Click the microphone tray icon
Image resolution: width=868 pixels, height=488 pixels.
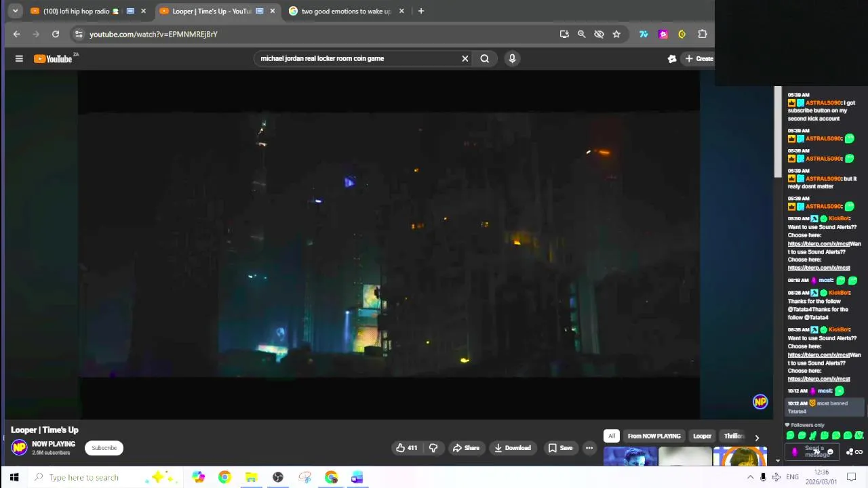point(764,477)
